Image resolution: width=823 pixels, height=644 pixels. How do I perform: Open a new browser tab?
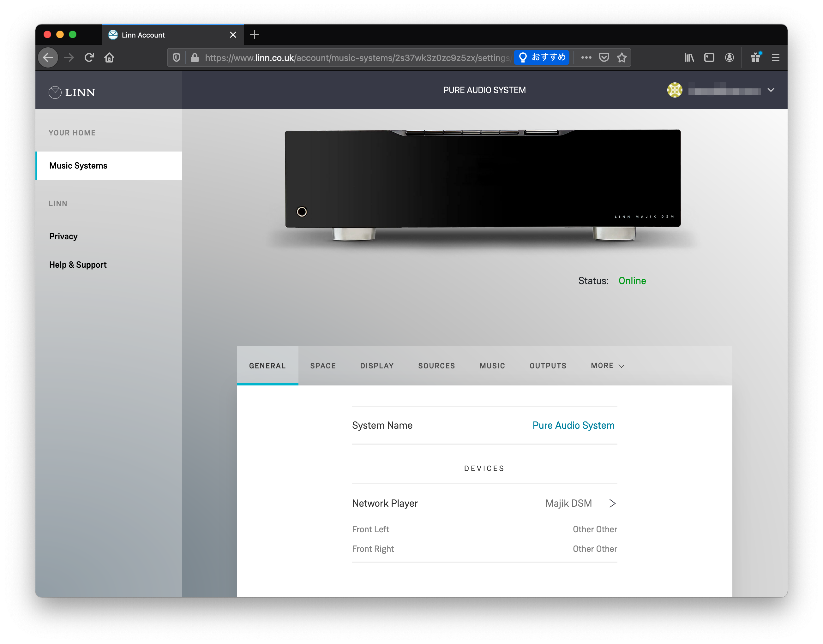coord(255,35)
